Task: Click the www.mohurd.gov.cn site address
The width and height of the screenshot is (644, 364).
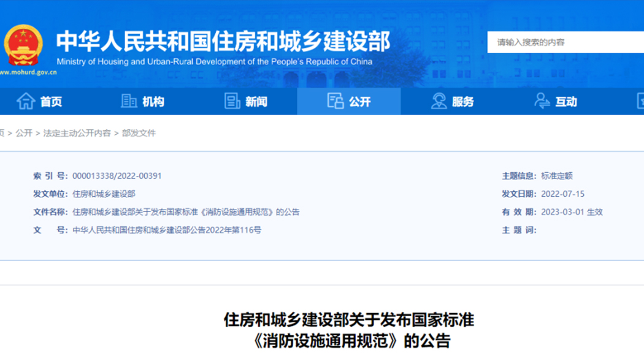Action: point(28,72)
